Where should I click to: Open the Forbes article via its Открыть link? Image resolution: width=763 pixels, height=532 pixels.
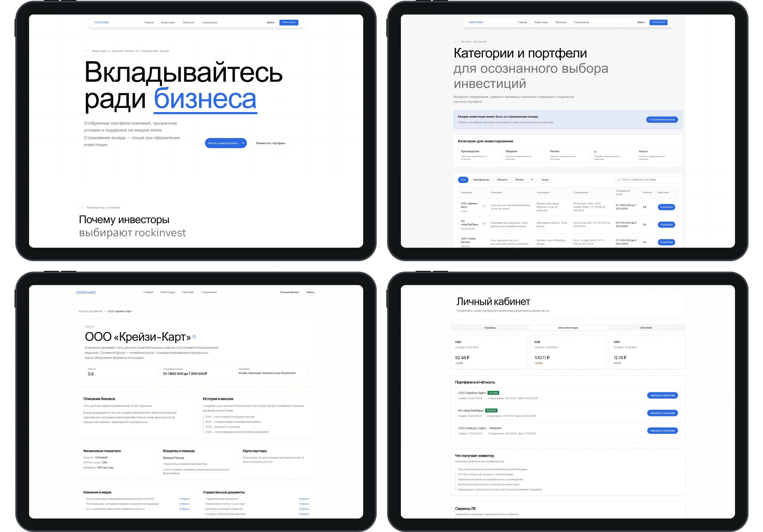[185, 499]
